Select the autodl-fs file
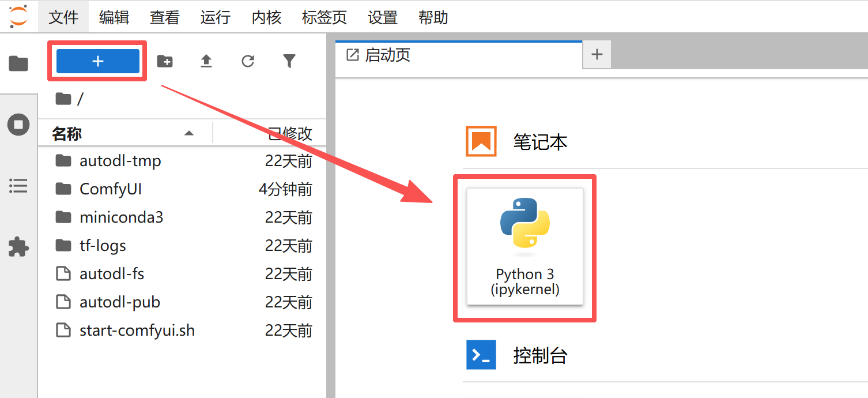The width and height of the screenshot is (868, 398). (182, 273)
